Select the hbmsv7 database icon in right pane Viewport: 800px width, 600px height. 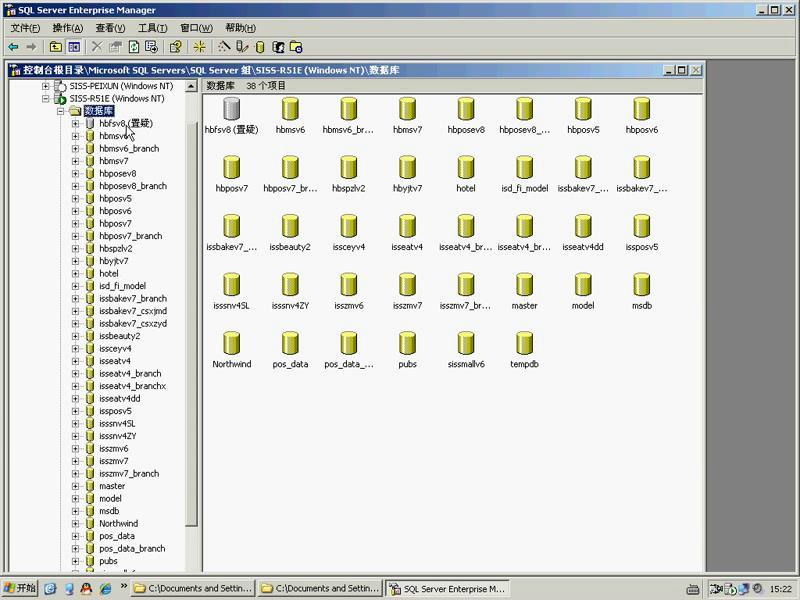407,109
